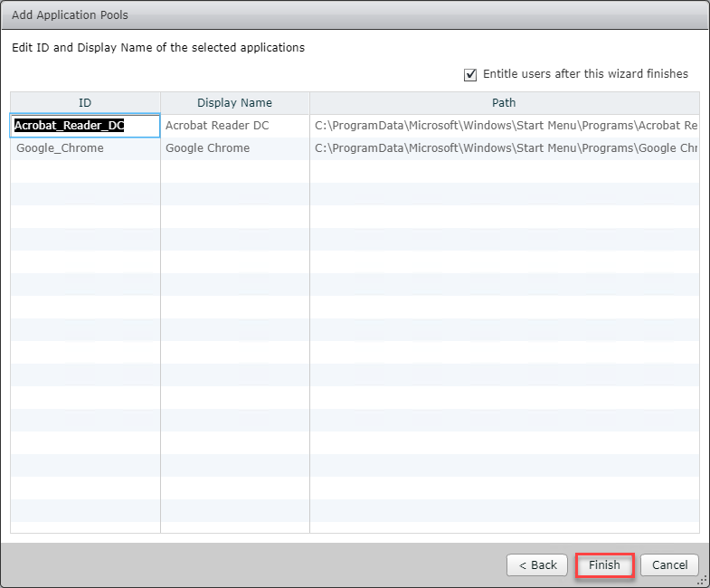The height and width of the screenshot is (588, 710).
Task: Click the empty ID cell below Google_Chrome
Action: coord(85,171)
